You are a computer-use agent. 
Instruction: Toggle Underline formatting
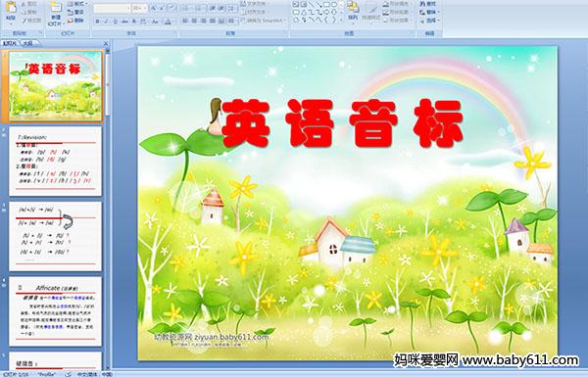(115, 22)
